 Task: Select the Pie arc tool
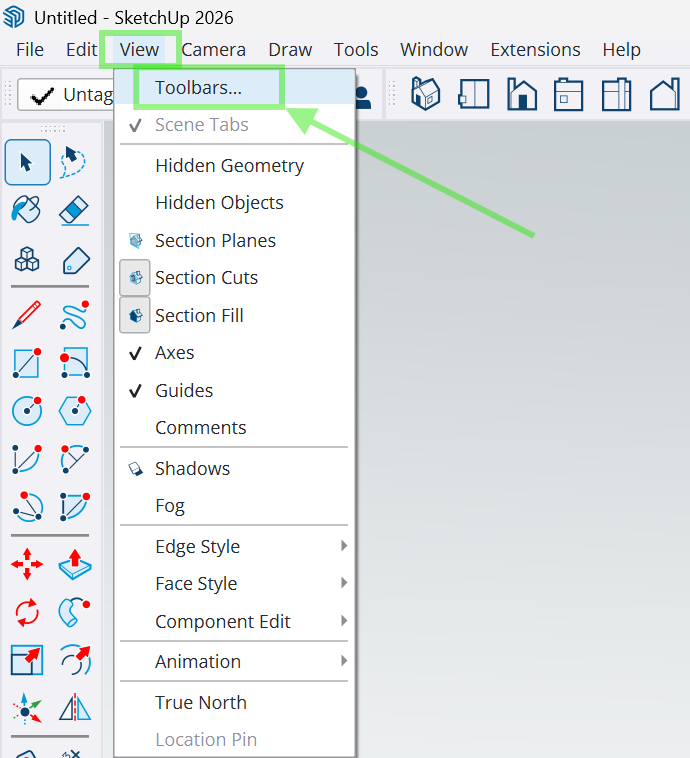[74, 507]
